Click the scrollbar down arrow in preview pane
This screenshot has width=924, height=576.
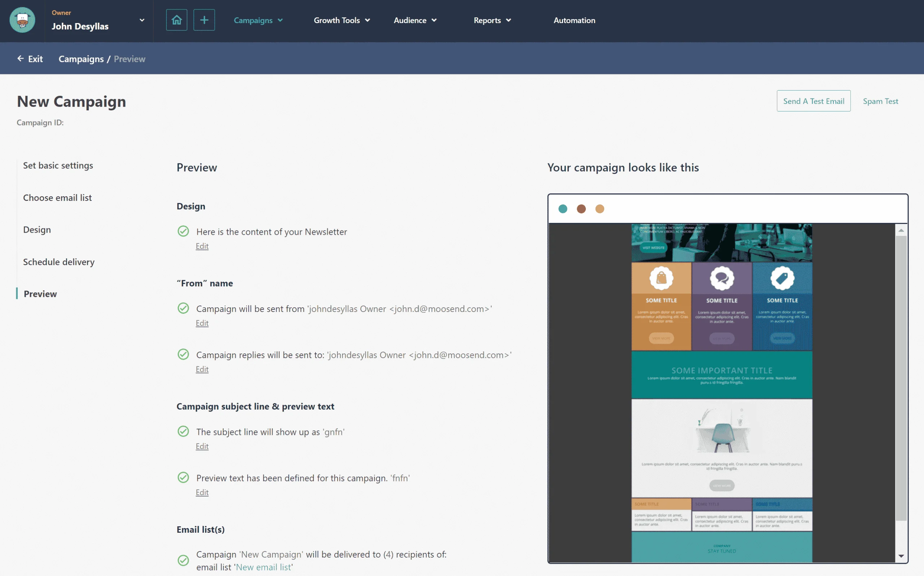click(901, 556)
